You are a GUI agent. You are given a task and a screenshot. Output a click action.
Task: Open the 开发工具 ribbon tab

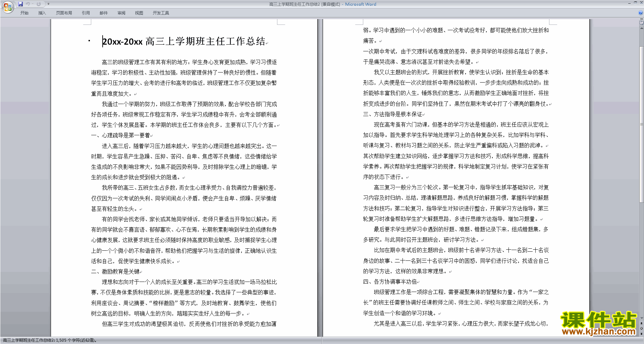pos(161,13)
